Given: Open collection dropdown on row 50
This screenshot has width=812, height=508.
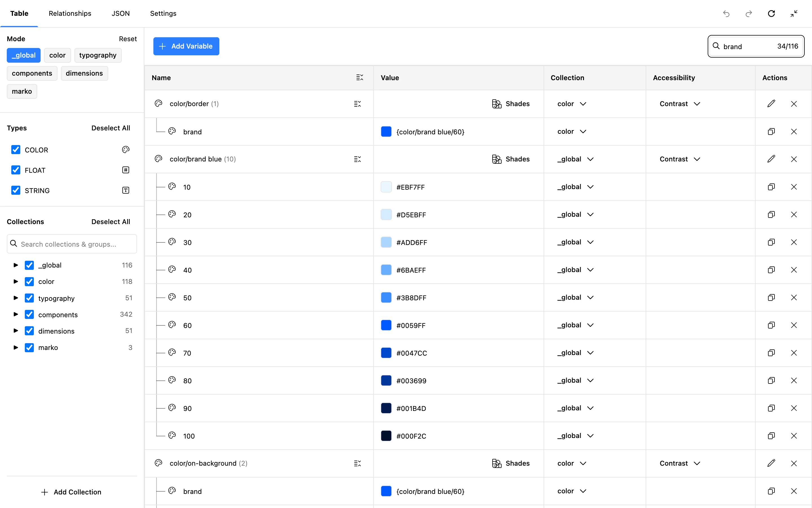Looking at the screenshot, I should tap(575, 297).
